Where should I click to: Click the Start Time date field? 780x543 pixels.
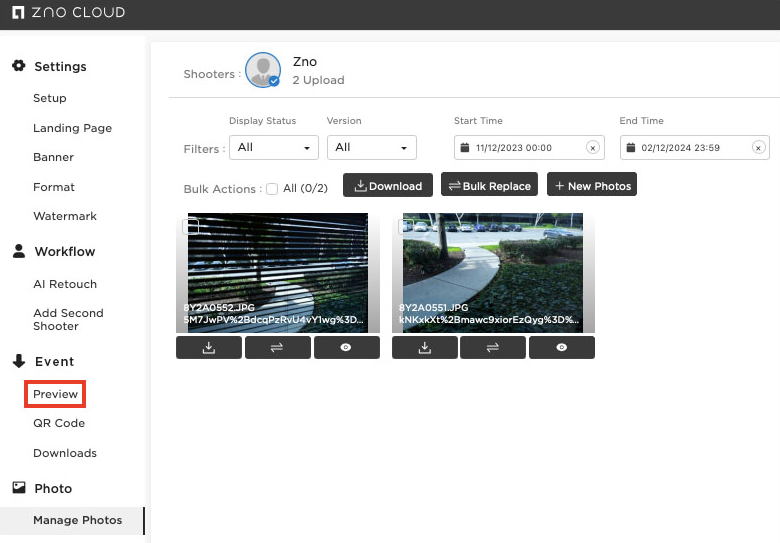pos(529,148)
